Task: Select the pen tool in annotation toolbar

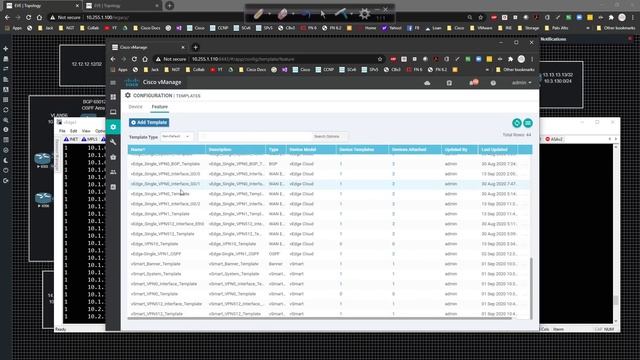Action: tap(258, 14)
